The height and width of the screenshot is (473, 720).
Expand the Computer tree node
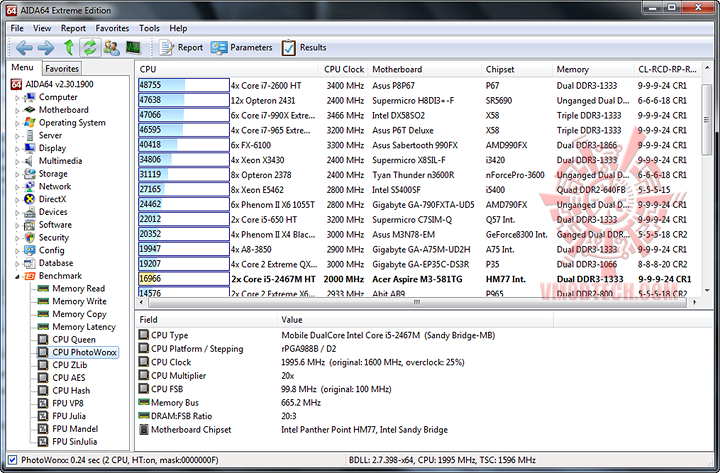pos(17,97)
